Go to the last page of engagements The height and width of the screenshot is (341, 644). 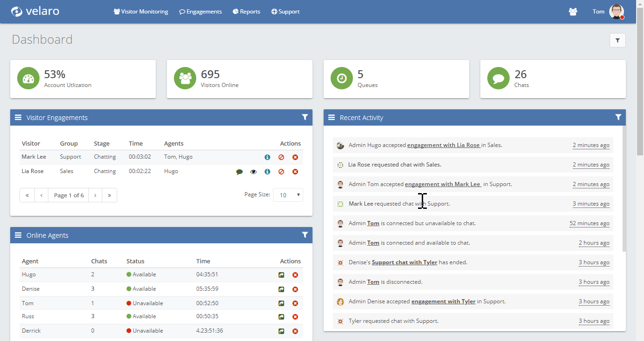coord(109,195)
